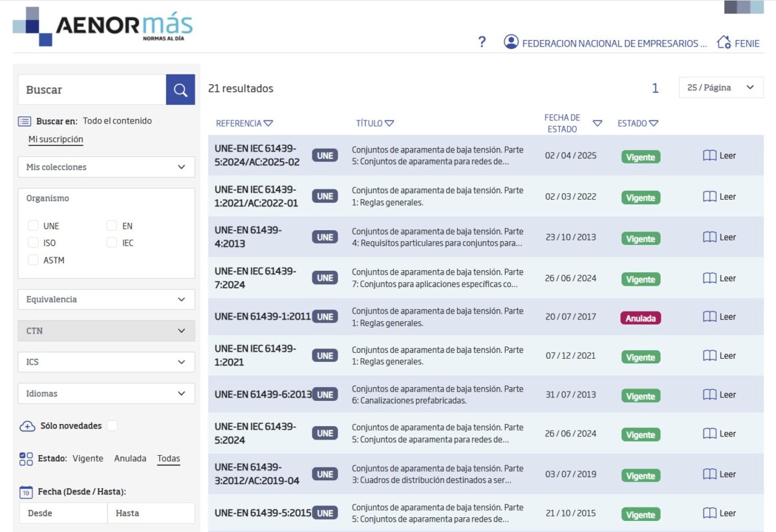Enable the IEC organismo checkbox
The width and height of the screenshot is (776, 532).
pyautogui.click(x=112, y=242)
